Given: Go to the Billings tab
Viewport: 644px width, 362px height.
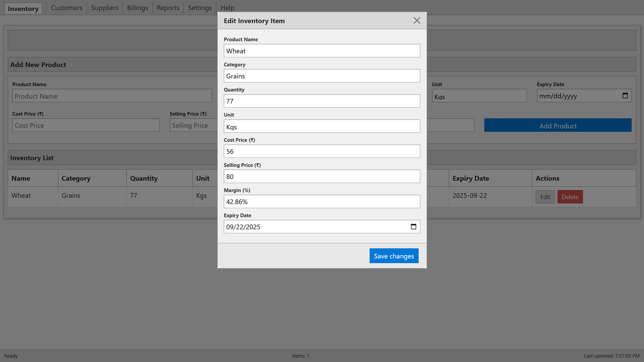Looking at the screenshot, I should point(138,8).
